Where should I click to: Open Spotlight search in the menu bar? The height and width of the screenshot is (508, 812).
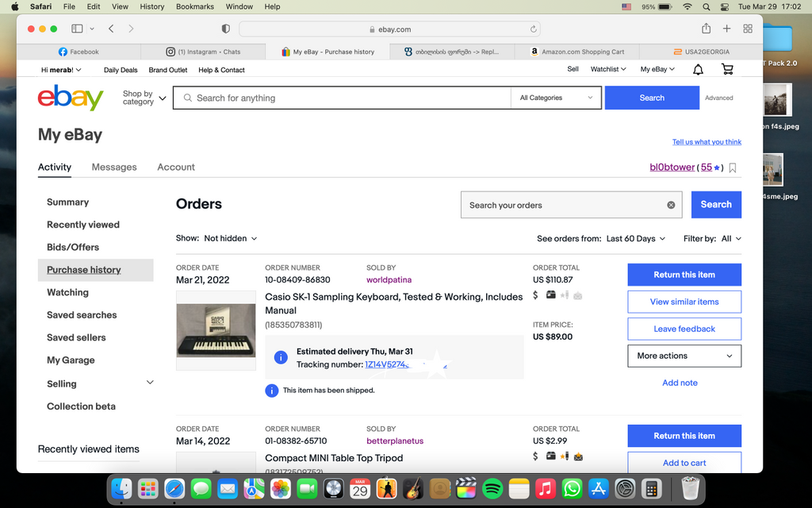coord(707,6)
